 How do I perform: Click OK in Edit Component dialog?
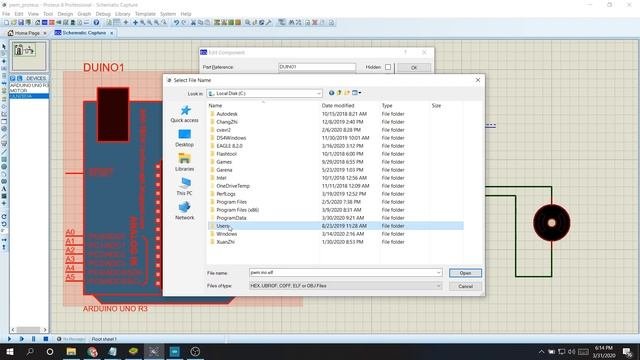point(414,68)
